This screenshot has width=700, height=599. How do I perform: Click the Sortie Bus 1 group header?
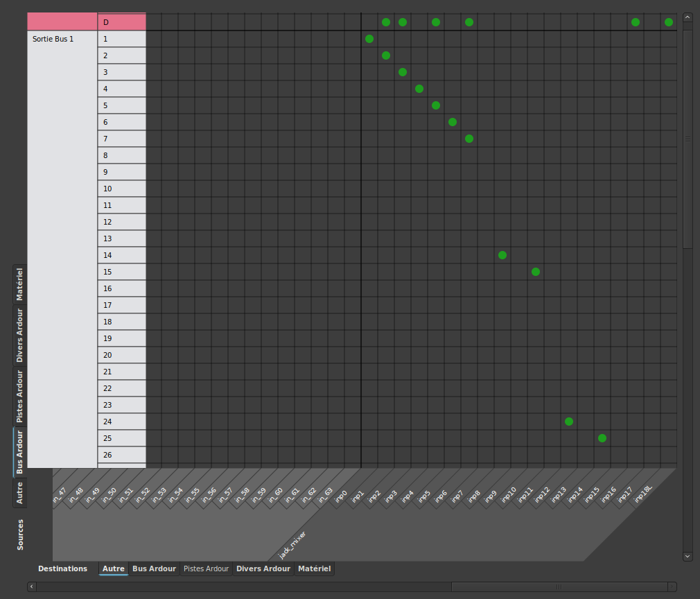pos(62,250)
